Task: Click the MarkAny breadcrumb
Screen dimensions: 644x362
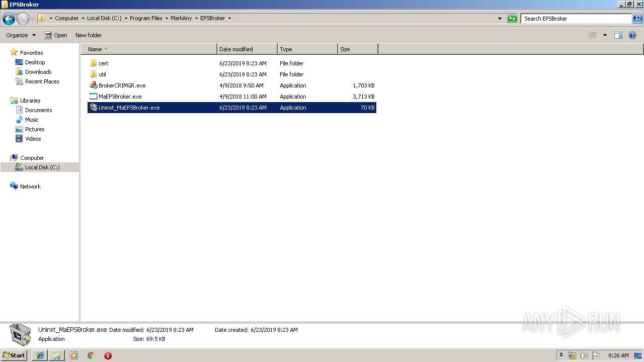Action: 181,18
